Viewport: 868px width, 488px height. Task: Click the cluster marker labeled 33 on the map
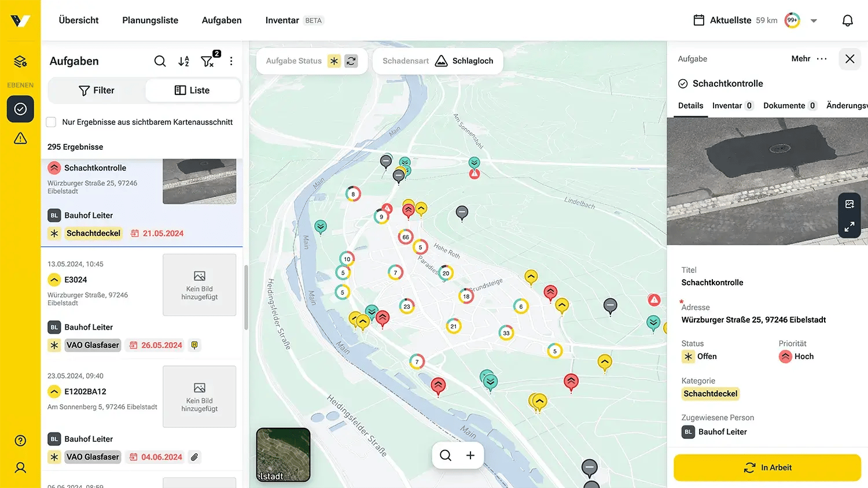506,333
